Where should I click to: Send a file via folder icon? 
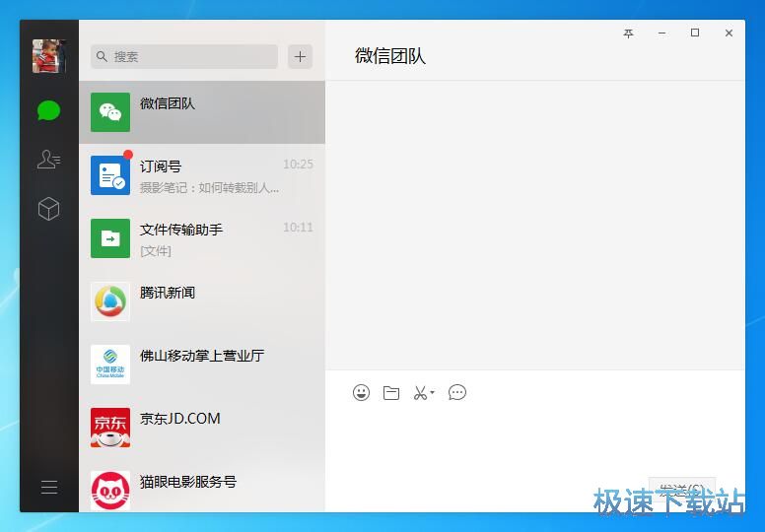click(391, 392)
